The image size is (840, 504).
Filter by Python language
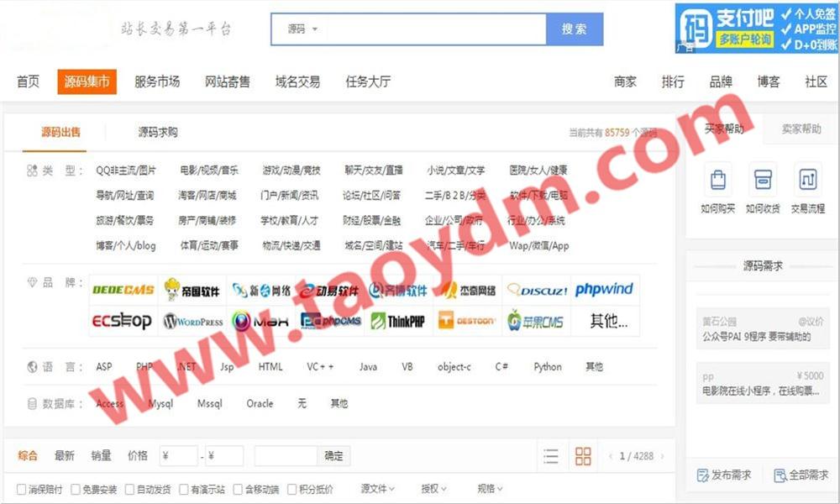click(x=548, y=367)
